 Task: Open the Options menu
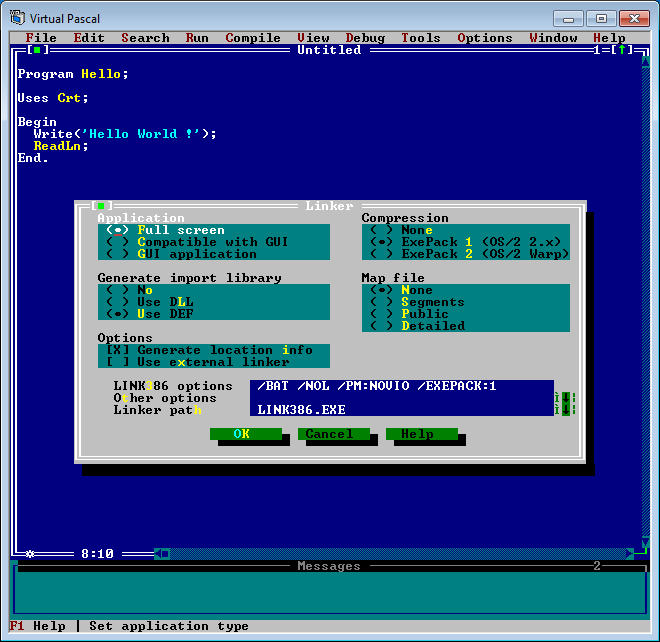click(484, 38)
